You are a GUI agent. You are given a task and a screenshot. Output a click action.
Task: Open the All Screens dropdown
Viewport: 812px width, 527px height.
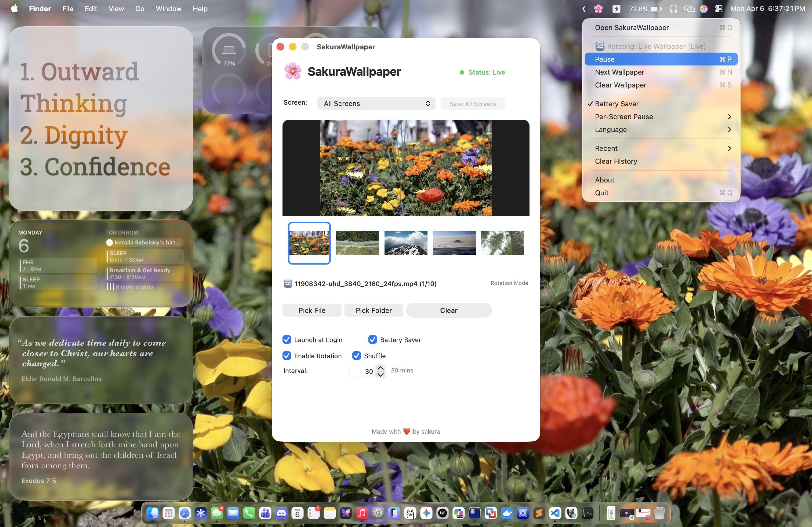point(376,103)
